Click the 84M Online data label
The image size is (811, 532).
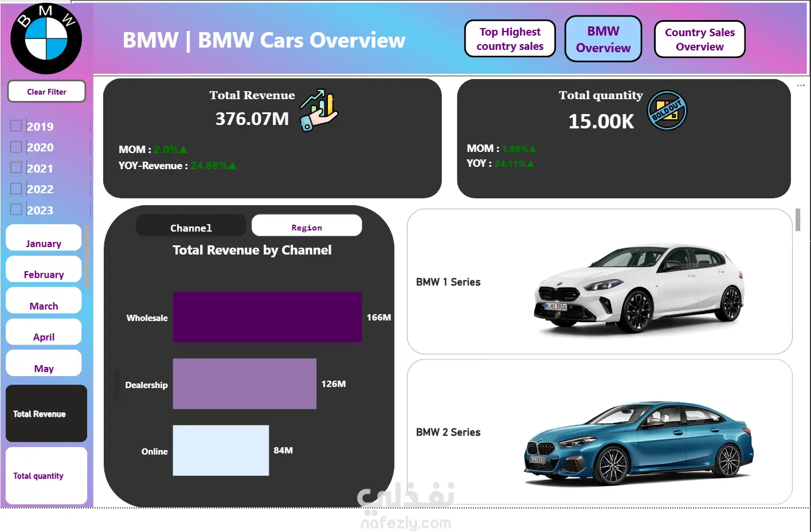283,450
